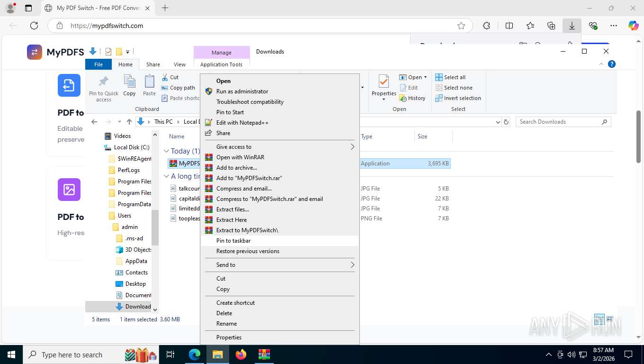Screen dimensions: 644x364
Task: Open the Recent locations dropdown arrow
Action: tap(119, 122)
